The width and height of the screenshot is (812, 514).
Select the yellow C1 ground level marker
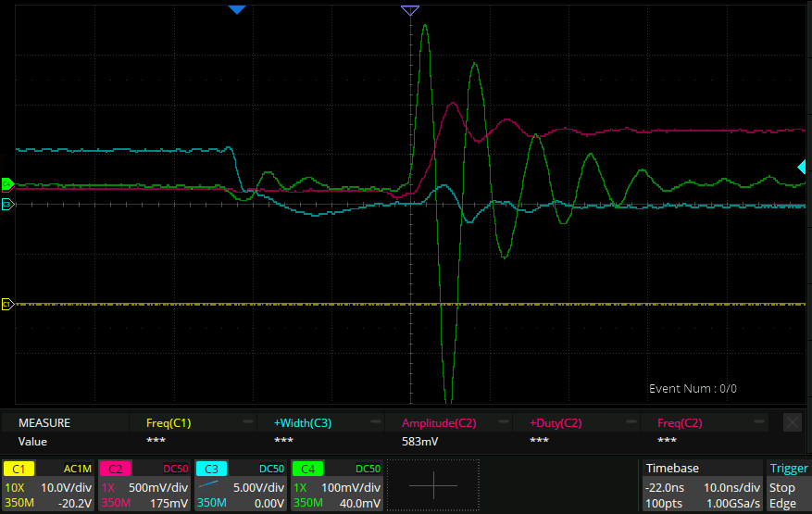[6, 304]
